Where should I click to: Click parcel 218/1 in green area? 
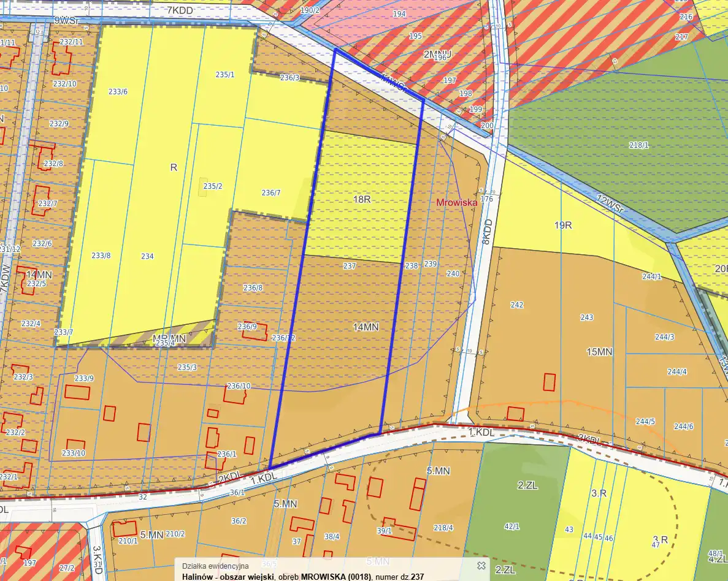tap(639, 145)
